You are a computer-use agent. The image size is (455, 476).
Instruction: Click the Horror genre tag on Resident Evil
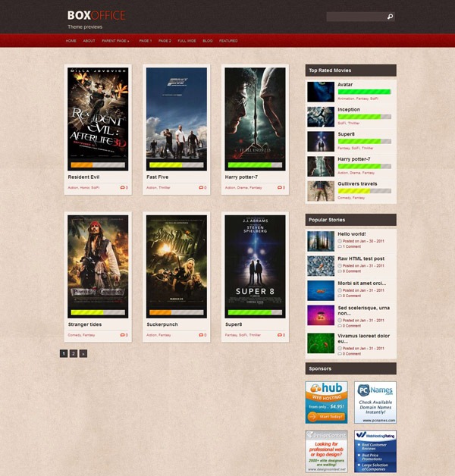pos(85,188)
